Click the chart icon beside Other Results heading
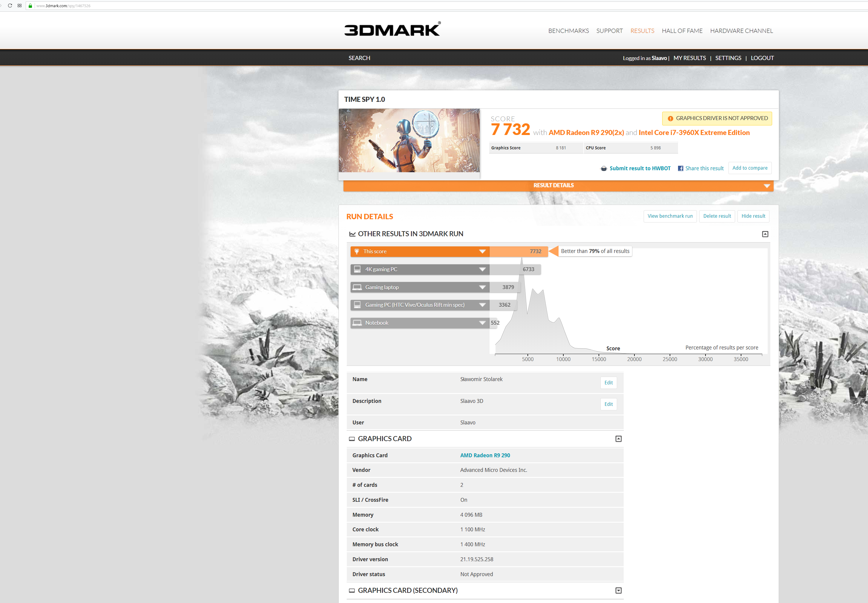The width and height of the screenshot is (868, 603). pos(352,234)
